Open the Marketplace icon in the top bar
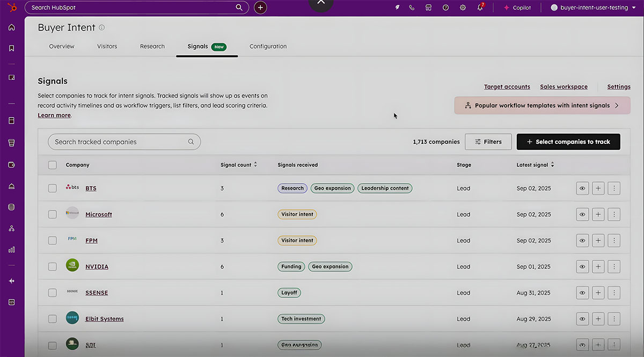The height and width of the screenshot is (357, 644). (x=428, y=8)
